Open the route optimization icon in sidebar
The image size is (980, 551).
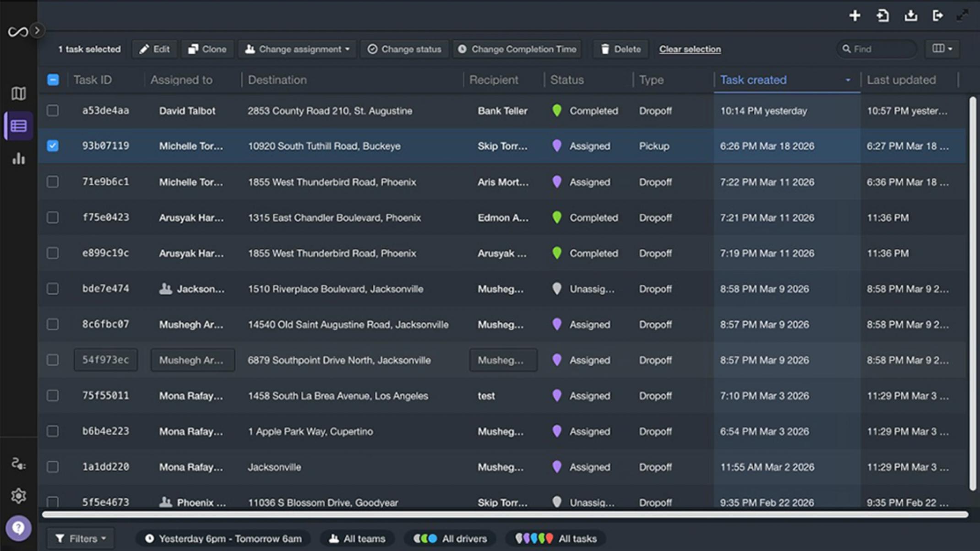point(18,463)
